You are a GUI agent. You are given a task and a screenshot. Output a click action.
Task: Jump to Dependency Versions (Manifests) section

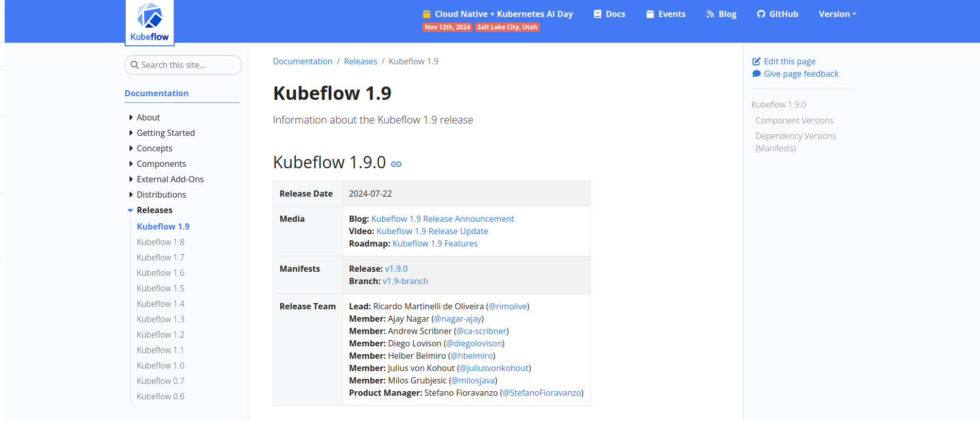pos(796,142)
